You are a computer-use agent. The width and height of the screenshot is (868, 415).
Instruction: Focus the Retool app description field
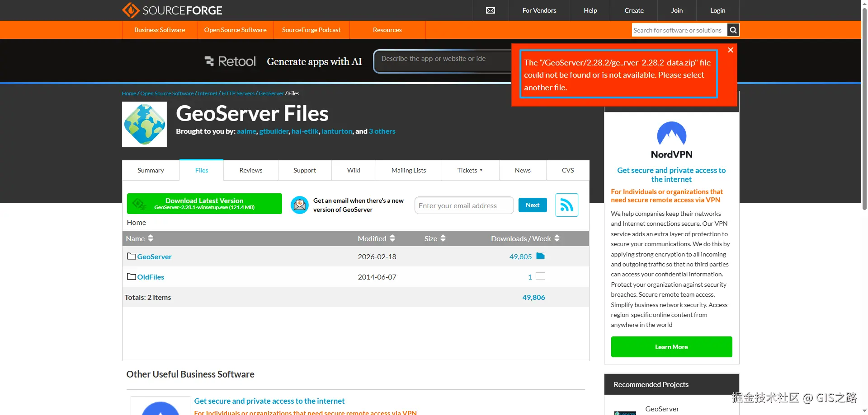(443, 61)
